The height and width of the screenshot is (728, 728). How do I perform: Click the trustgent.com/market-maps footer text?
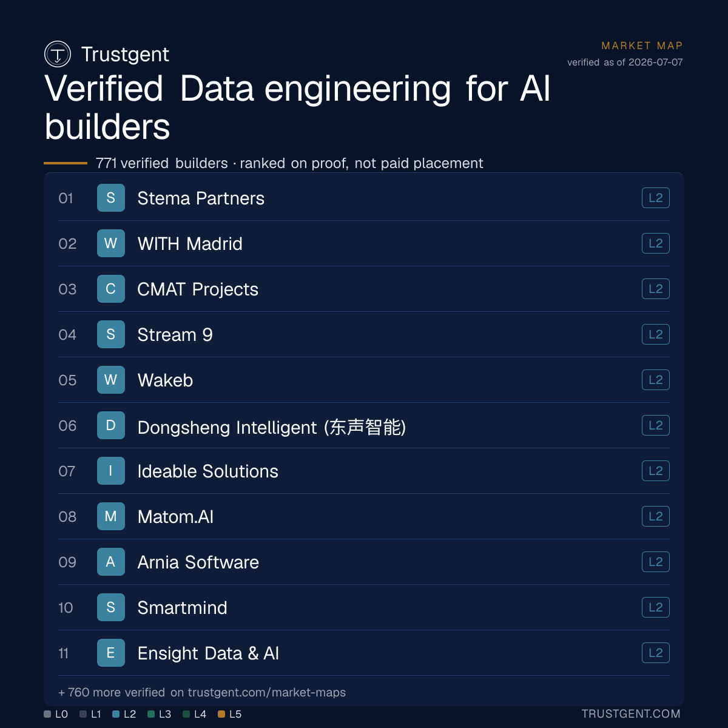tap(267, 692)
